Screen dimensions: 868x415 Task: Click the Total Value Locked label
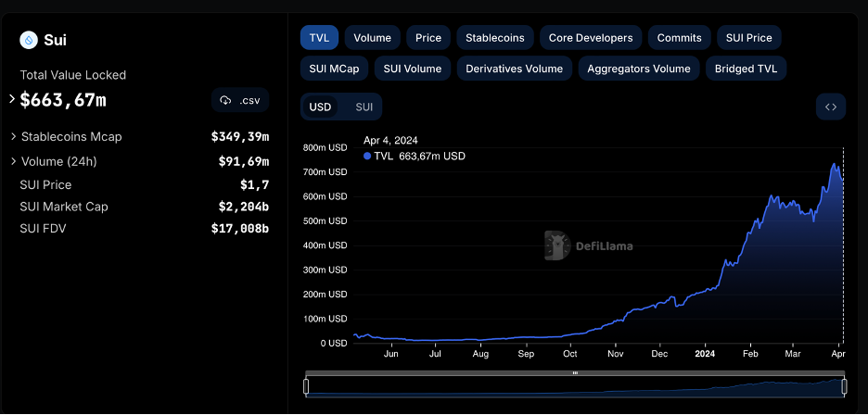point(73,75)
